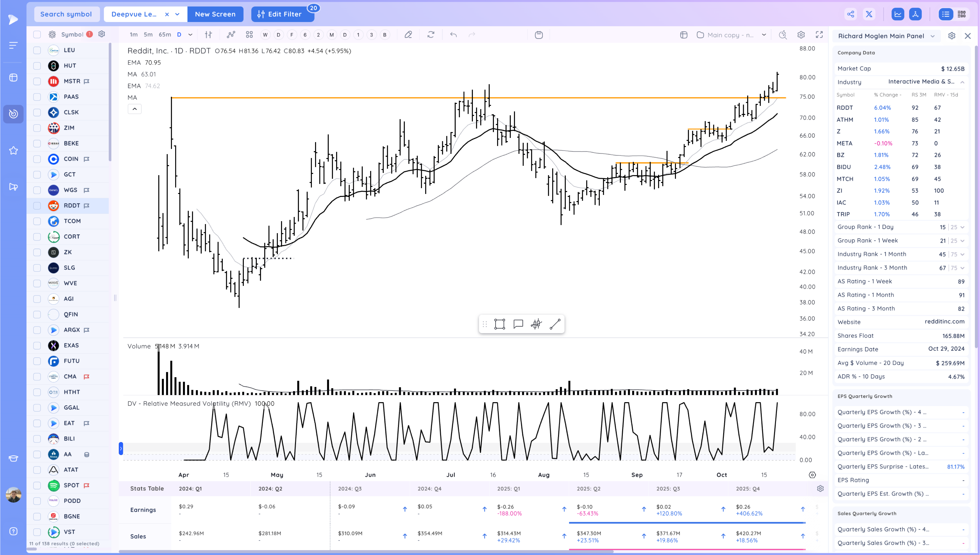Click the refresh chart icon
980x555 pixels.
(431, 35)
